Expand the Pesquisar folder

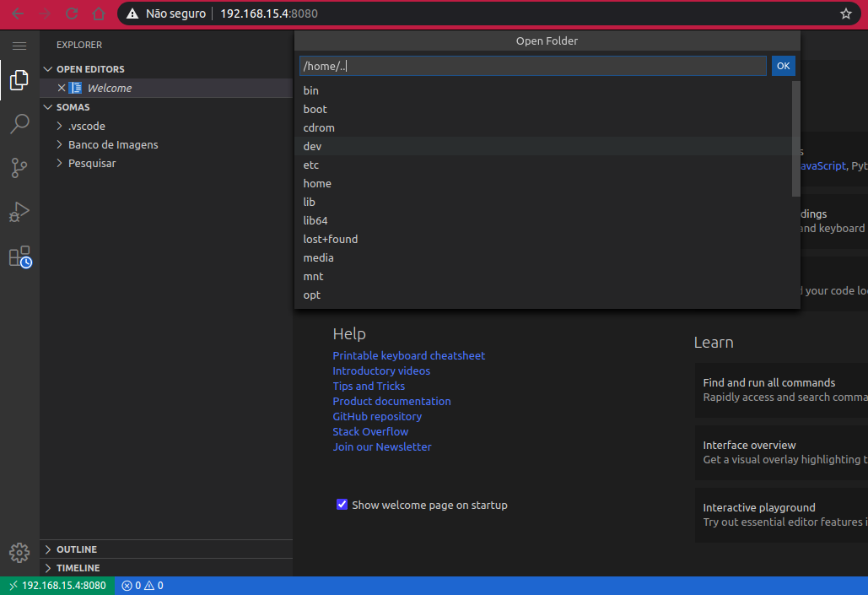coord(59,164)
